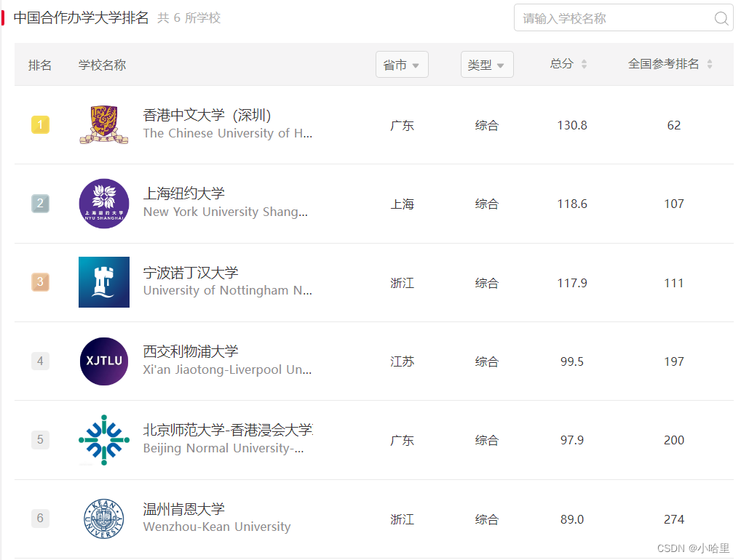Click national rank 197 cell

[674, 361]
